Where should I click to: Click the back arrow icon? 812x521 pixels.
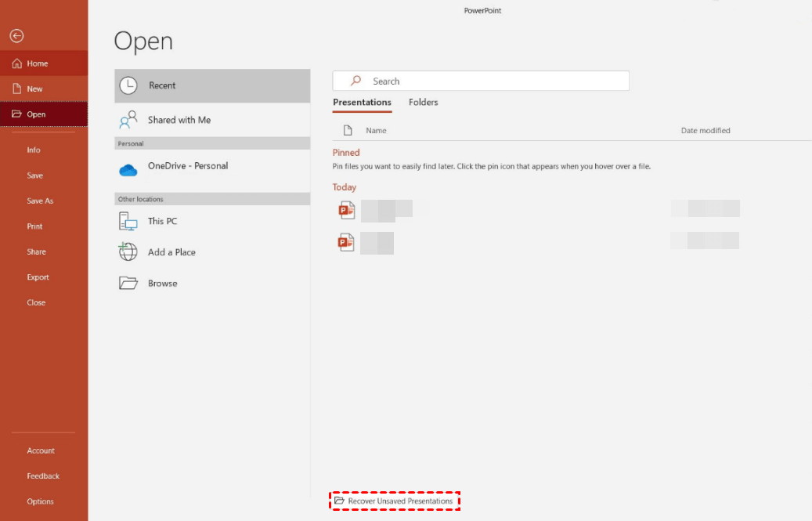(x=16, y=36)
